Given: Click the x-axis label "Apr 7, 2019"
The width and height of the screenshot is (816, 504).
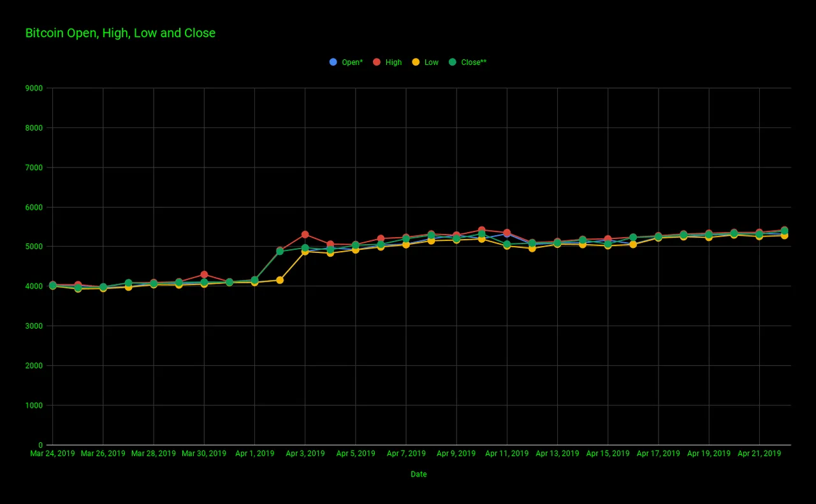Looking at the screenshot, I should coord(406,454).
